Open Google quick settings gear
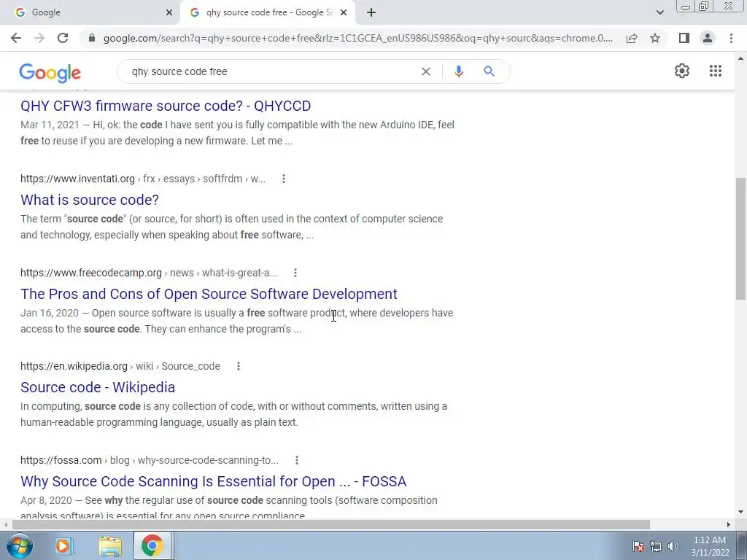747x560 pixels. pyautogui.click(x=682, y=71)
